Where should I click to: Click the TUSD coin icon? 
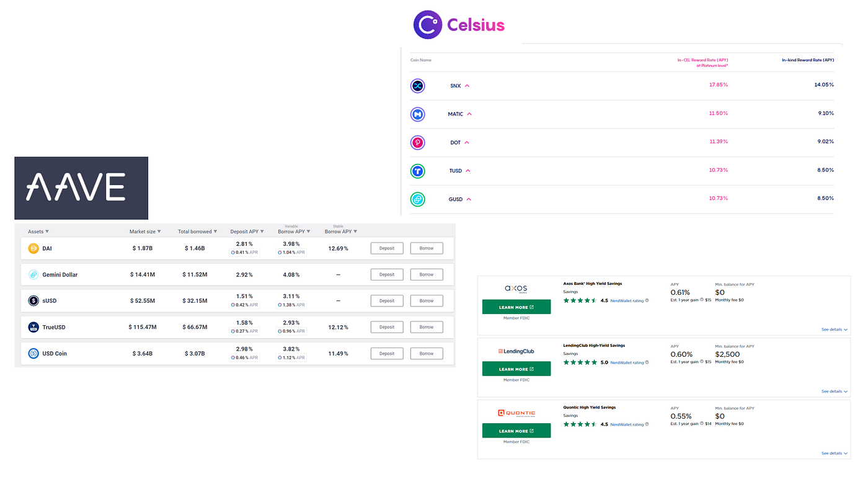pos(418,171)
